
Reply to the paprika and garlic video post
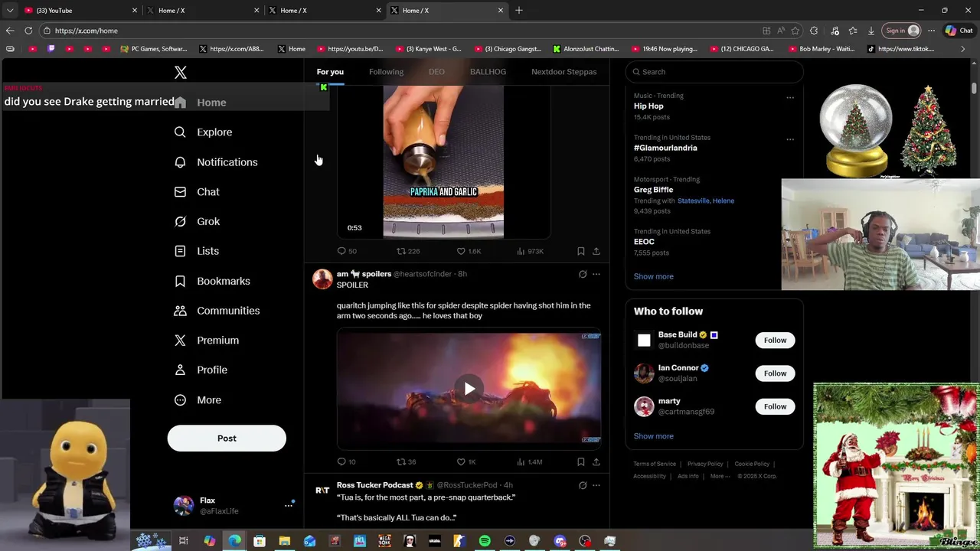click(347, 251)
